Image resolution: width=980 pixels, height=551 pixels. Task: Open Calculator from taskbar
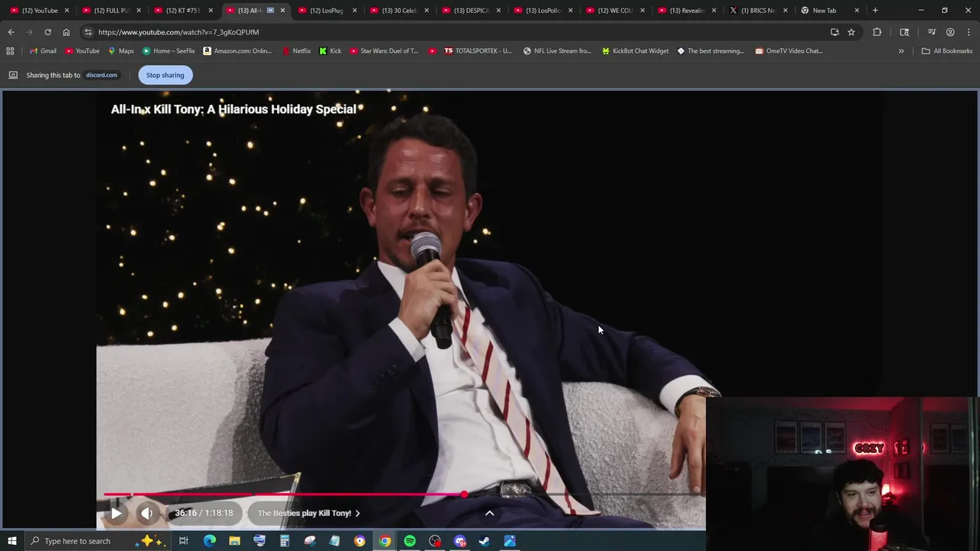click(284, 541)
